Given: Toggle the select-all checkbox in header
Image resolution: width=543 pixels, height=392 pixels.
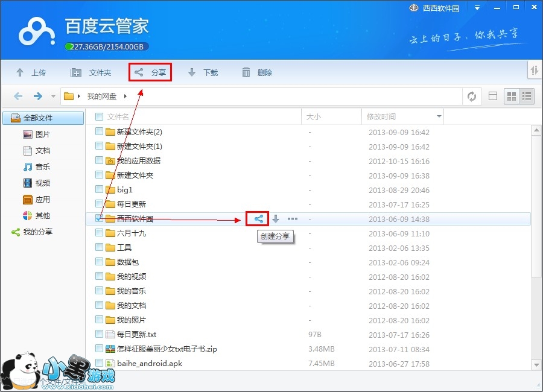Looking at the screenshot, I should [x=99, y=117].
